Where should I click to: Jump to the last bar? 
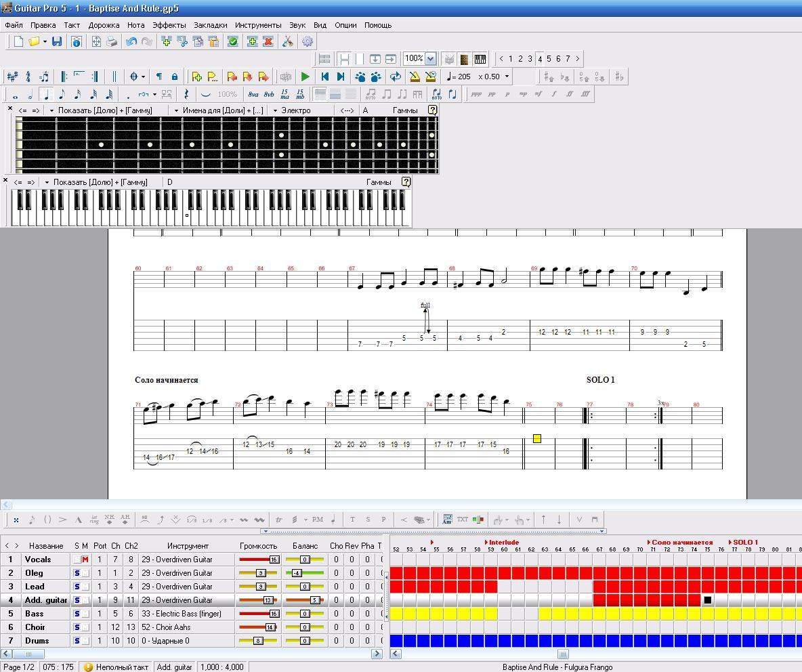pyautogui.click(x=341, y=77)
